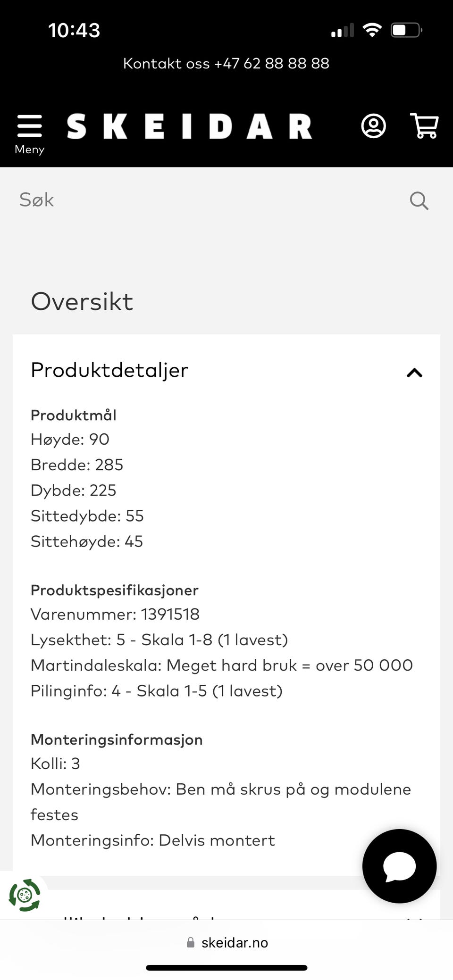Tap the Meny label under the hamburger
453x980 pixels.
pos(29,149)
